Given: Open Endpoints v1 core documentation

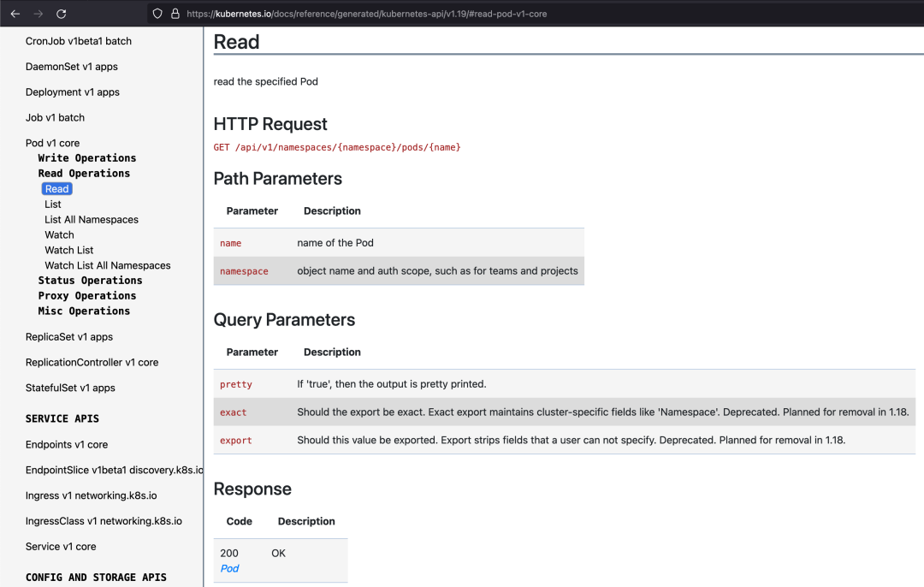Looking at the screenshot, I should (66, 444).
